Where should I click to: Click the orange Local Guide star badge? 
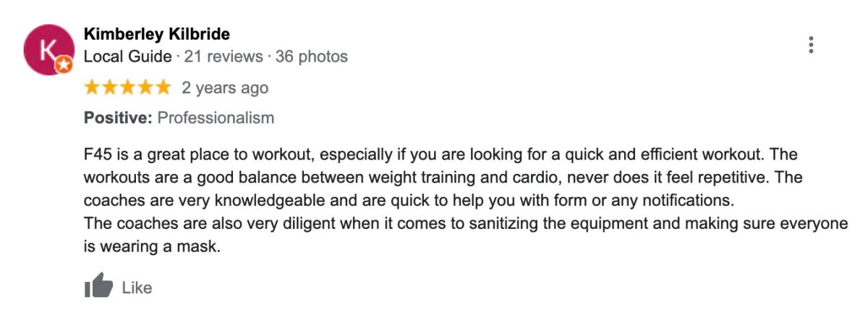(x=64, y=65)
